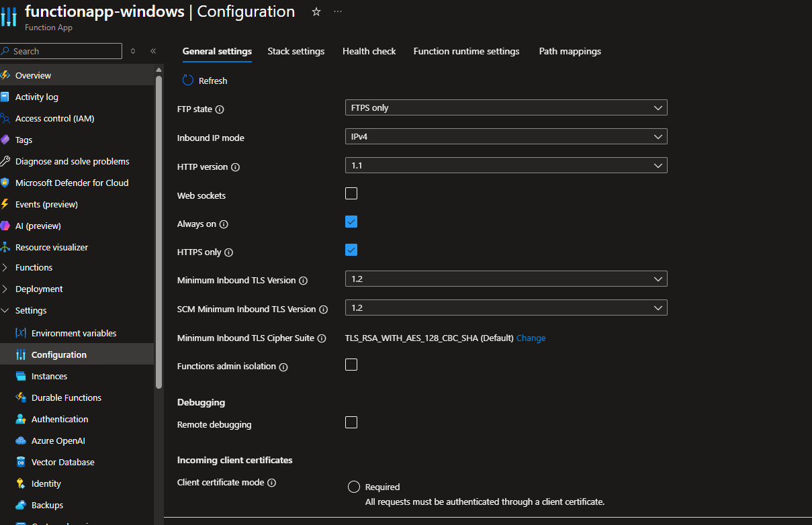Click the Activity log icon in sidebar
This screenshot has height=525, width=812.
5,97
